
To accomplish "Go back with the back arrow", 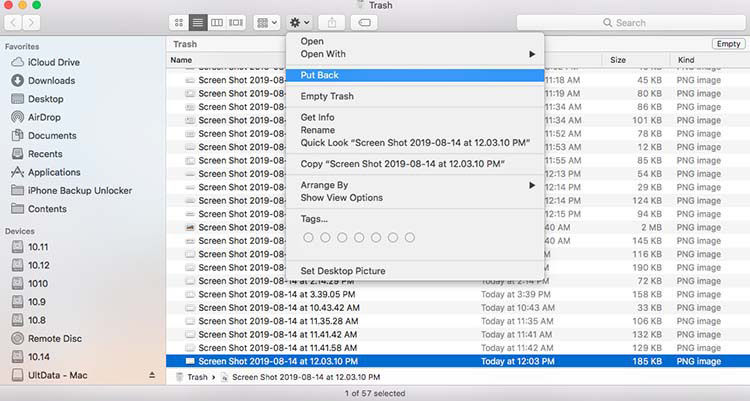I will 14,22.
